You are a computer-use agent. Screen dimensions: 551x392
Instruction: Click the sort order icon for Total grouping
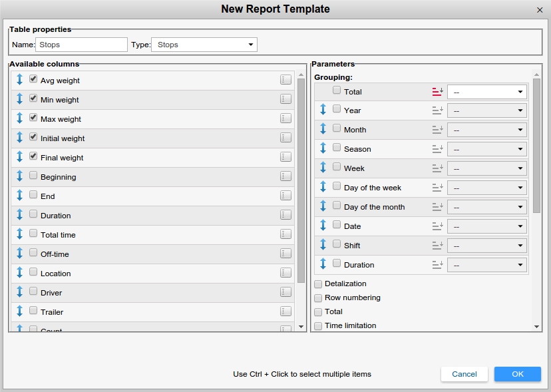437,91
